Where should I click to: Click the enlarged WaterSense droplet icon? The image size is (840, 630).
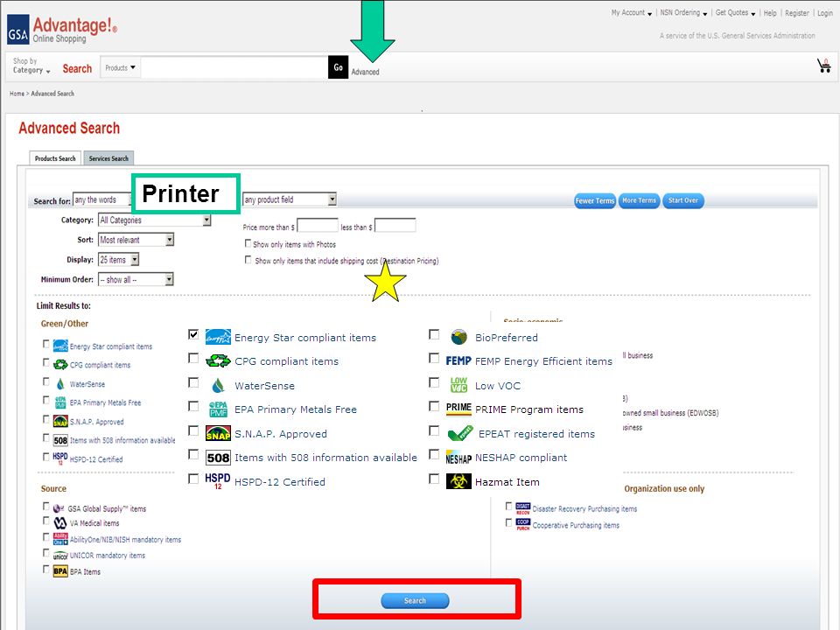pos(218,385)
